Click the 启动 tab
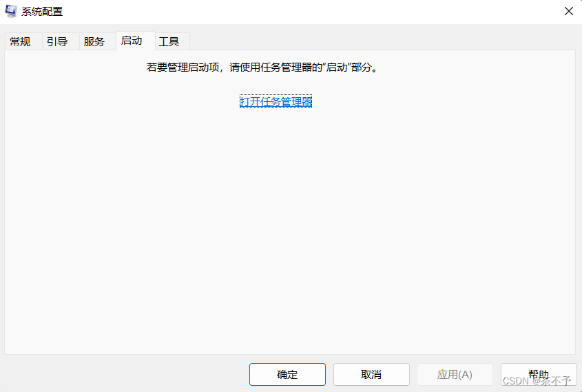 [x=136, y=41]
